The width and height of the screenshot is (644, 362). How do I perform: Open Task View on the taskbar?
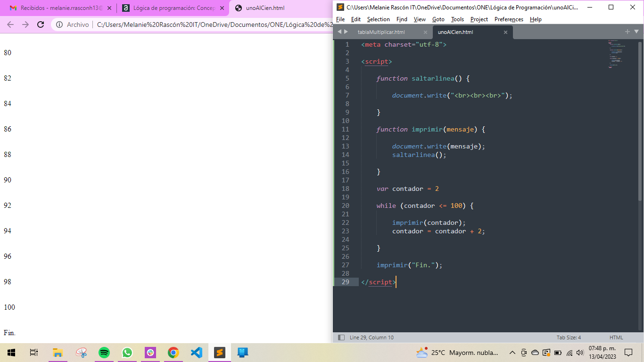34,353
